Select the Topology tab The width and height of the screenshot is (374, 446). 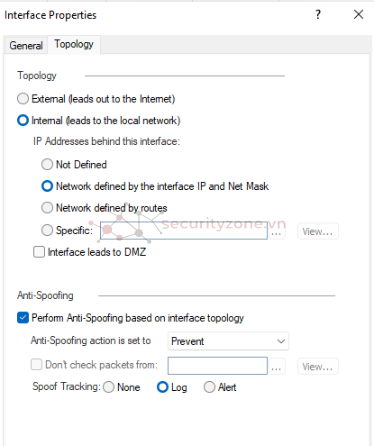click(x=74, y=44)
